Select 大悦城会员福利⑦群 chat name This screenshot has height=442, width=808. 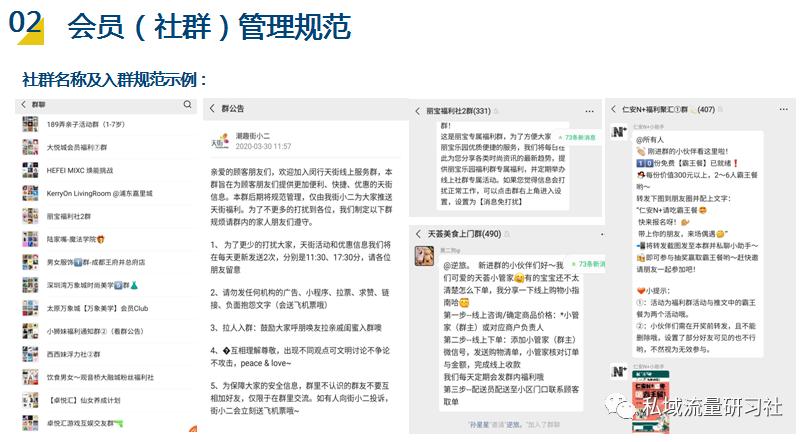point(77,147)
